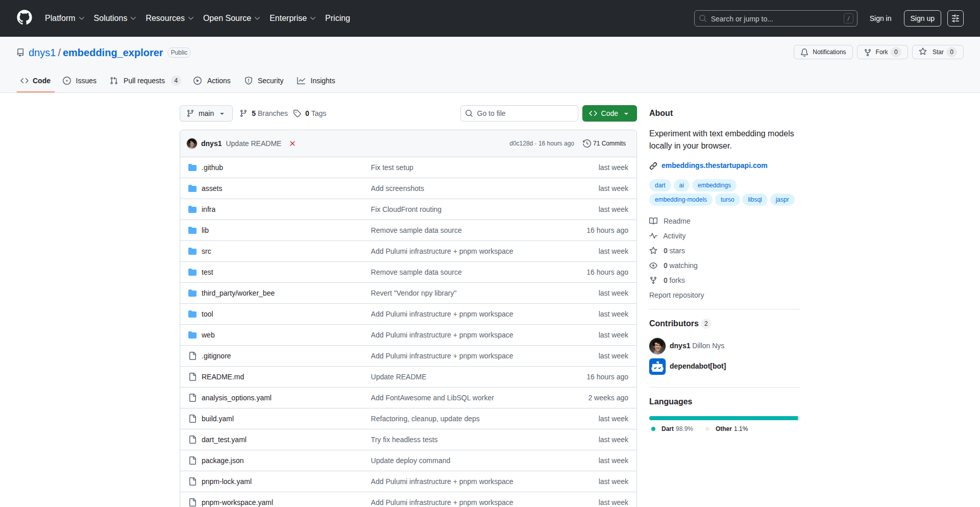Open the command palette icon in header
The image size is (980, 507).
coord(955,18)
